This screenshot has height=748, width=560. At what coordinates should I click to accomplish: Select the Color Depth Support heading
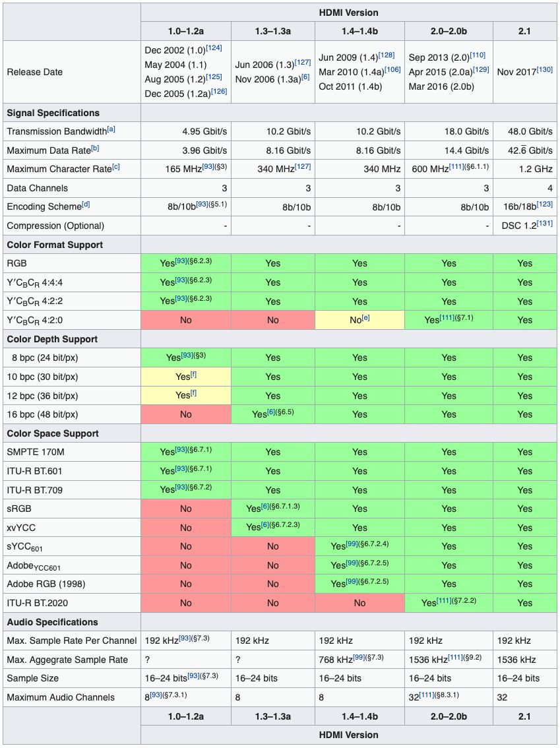point(52,340)
